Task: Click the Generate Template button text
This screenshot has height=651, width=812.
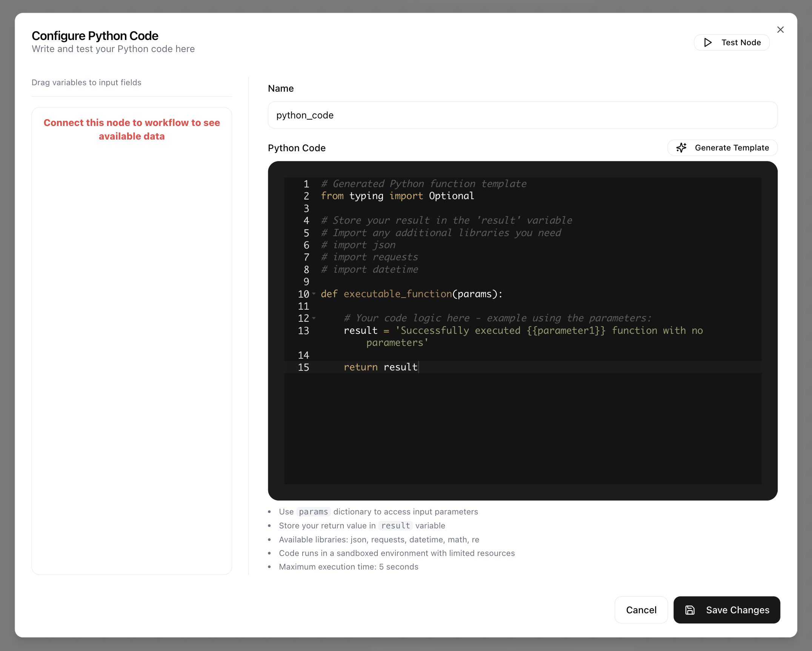Action: click(732, 147)
